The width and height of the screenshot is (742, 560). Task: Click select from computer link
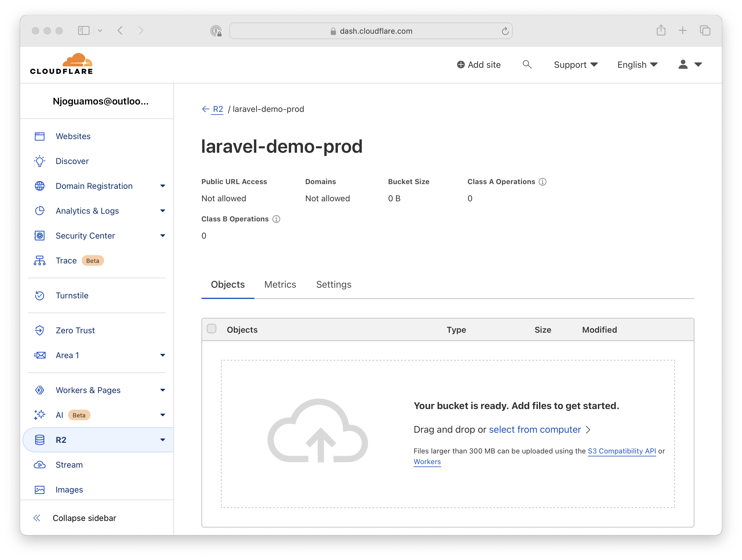pyautogui.click(x=535, y=429)
